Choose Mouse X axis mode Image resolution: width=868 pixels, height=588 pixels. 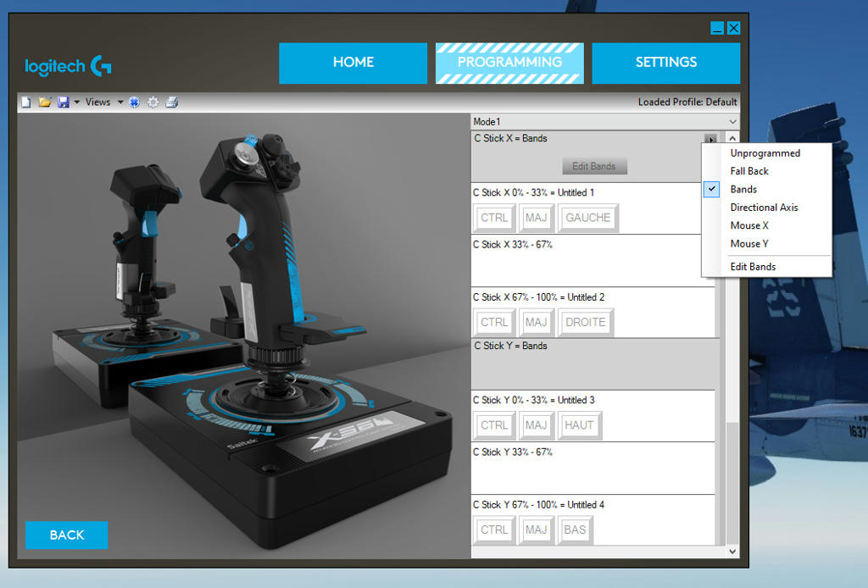click(x=749, y=225)
